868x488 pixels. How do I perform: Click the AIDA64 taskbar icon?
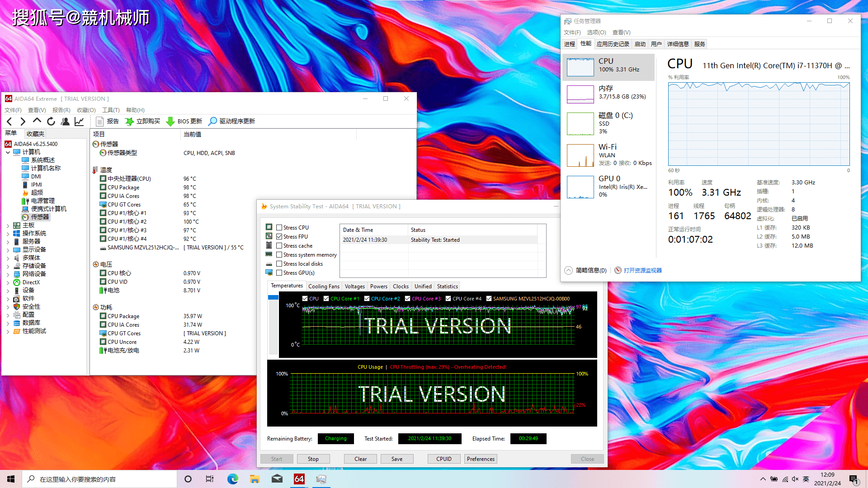[x=299, y=479]
